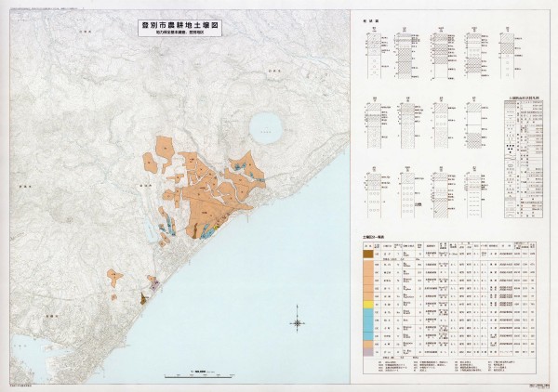Click the dotted symbol in column legend box
The height and width of the screenshot is (392, 558).
pyautogui.click(x=510, y=149)
